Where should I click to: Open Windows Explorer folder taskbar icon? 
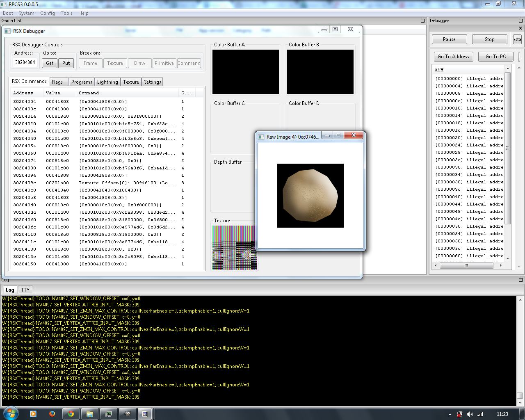[90, 414]
